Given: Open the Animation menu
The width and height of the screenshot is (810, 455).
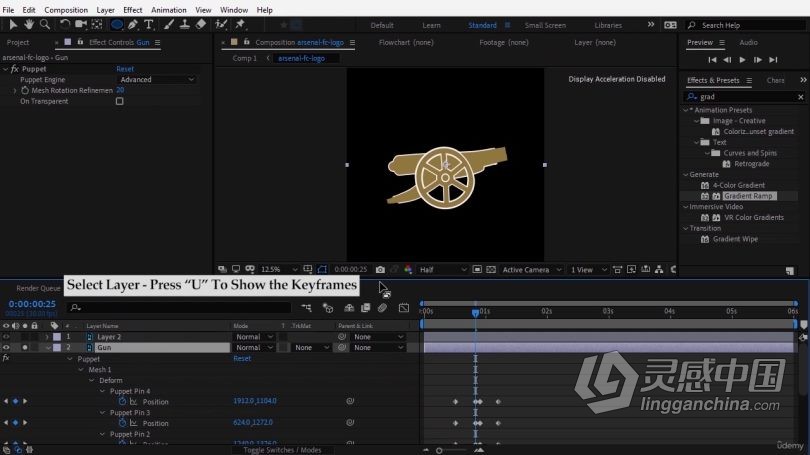Looking at the screenshot, I should click(x=168, y=10).
